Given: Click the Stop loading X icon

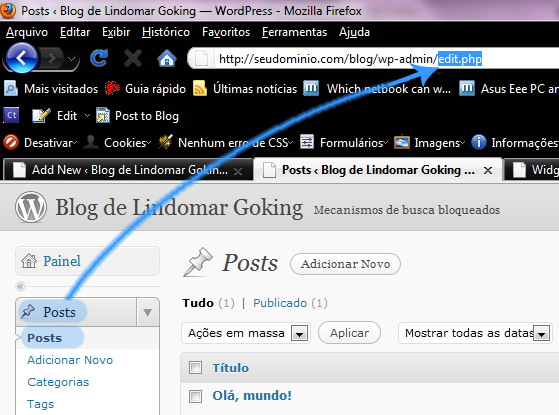Looking at the screenshot, I should coord(133,58).
